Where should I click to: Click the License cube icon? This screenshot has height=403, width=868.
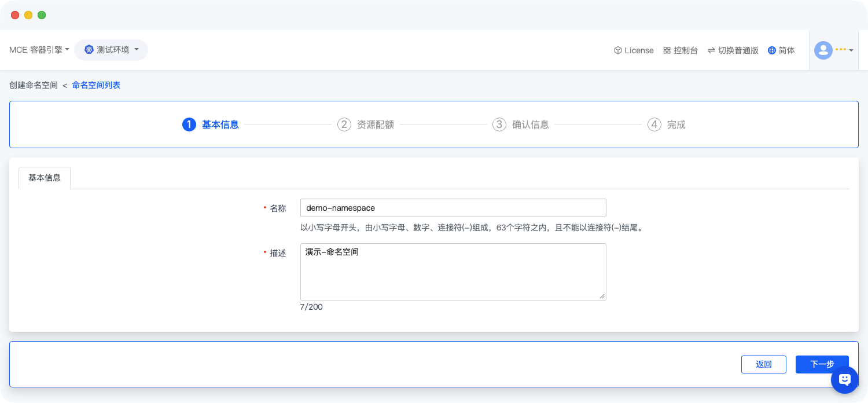[617, 50]
